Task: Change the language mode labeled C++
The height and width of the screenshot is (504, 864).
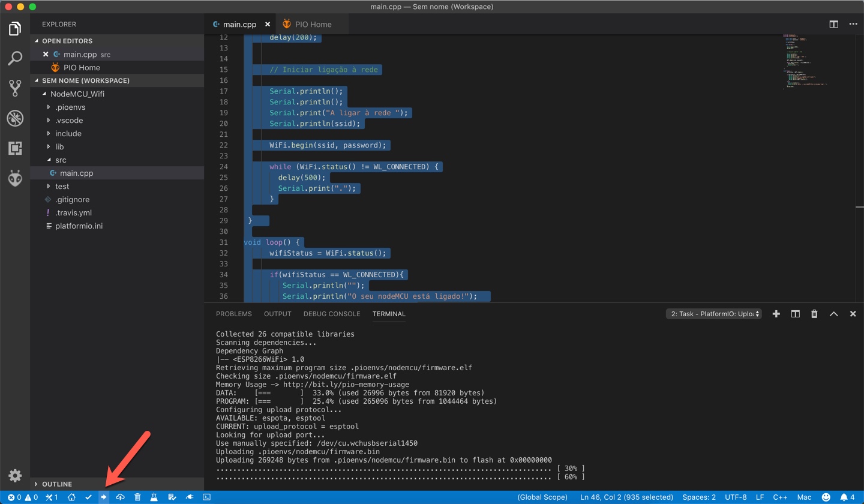Action: click(x=781, y=497)
